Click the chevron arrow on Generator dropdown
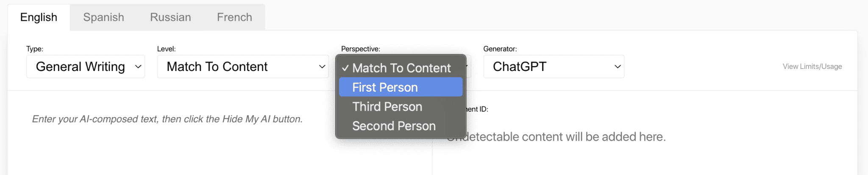Viewport: 868px width, 175px height. 618,67
